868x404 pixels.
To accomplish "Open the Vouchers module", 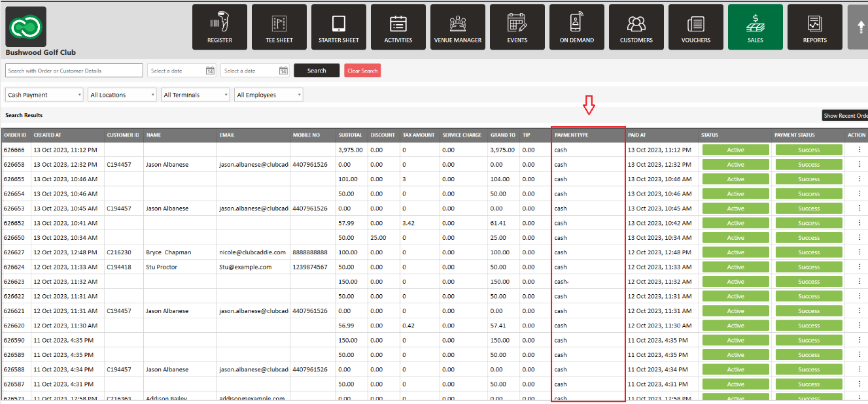I will [x=696, y=27].
